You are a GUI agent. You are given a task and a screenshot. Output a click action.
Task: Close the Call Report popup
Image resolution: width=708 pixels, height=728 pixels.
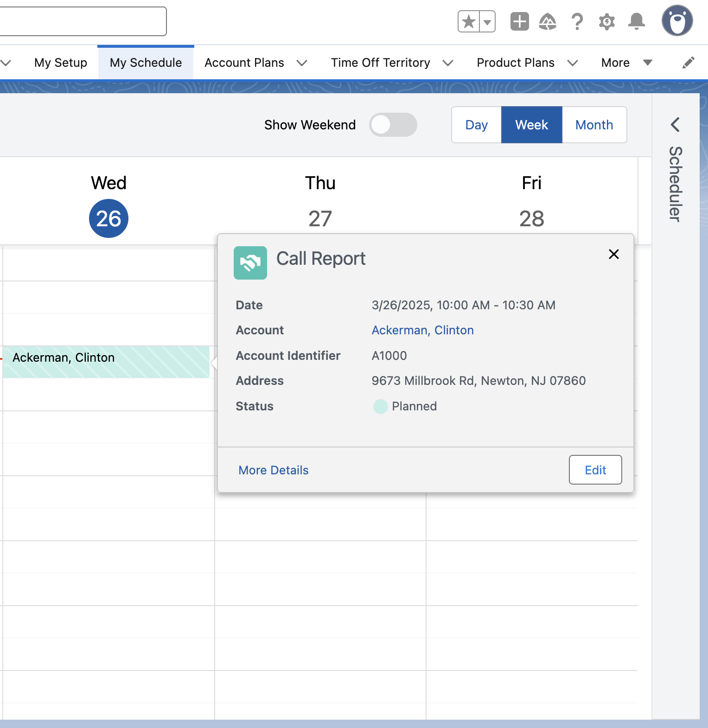[x=613, y=254]
